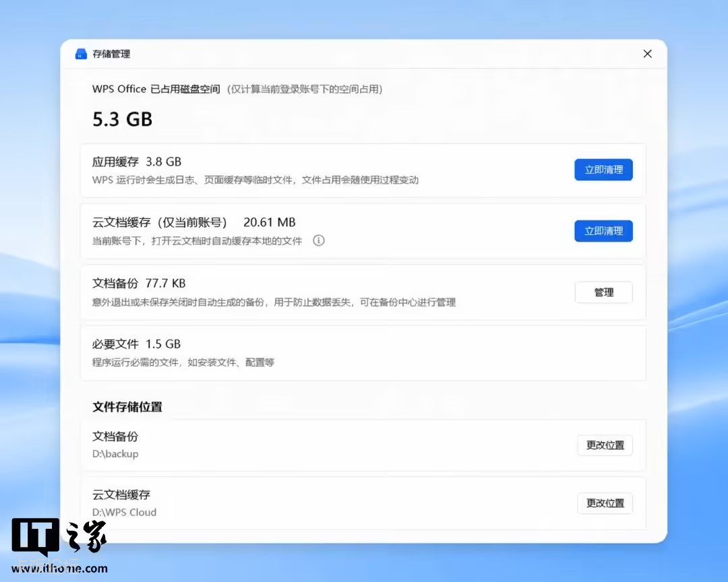Clear the 云文档缓存 with 立即清理
This screenshot has height=582, width=728.
pyautogui.click(x=603, y=230)
